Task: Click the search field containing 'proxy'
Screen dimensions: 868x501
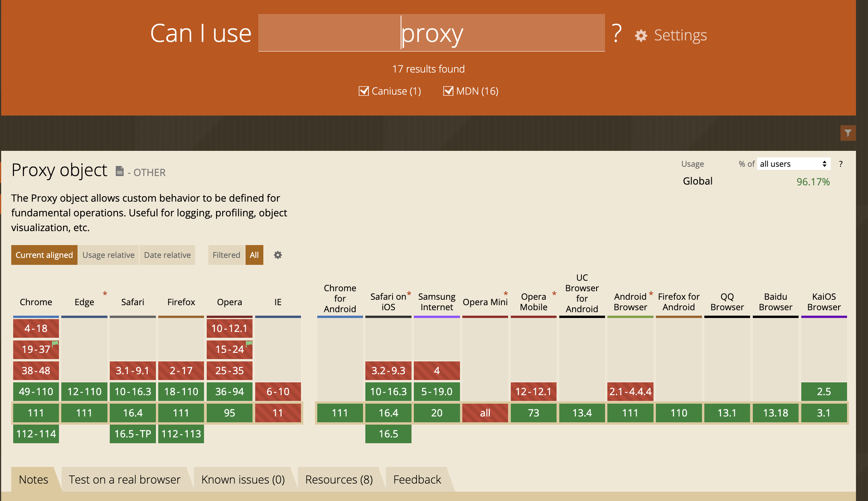Action: pyautogui.click(x=432, y=33)
